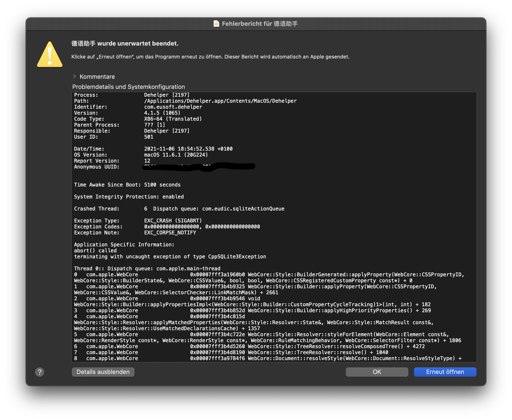Click the Problemdetails und Systemkonfiguration heading
Image resolution: width=512 pixels, height=420 pixels.
coord(128,87)
